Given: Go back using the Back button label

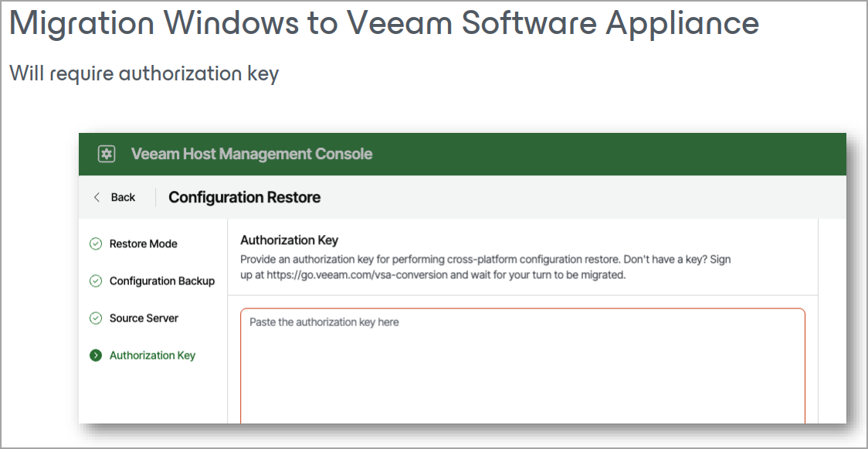Looking at the screenshot, I should (123, 197).
